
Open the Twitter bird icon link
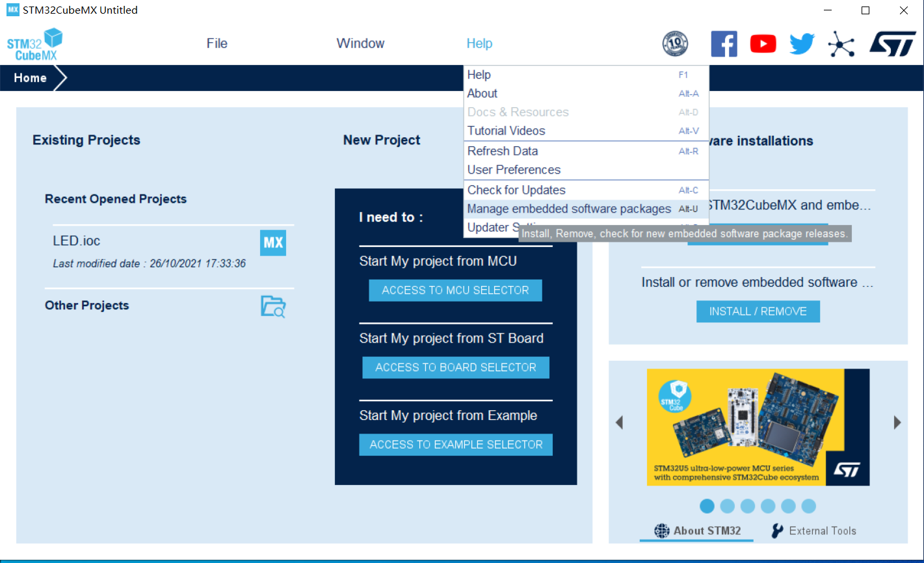tap(802, 44)
